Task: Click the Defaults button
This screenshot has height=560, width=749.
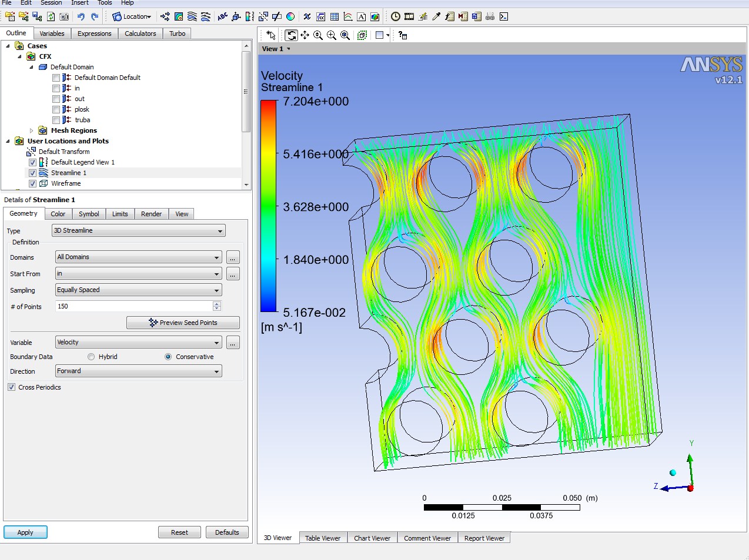Action: pyautogui.click(x=227, y=532)
